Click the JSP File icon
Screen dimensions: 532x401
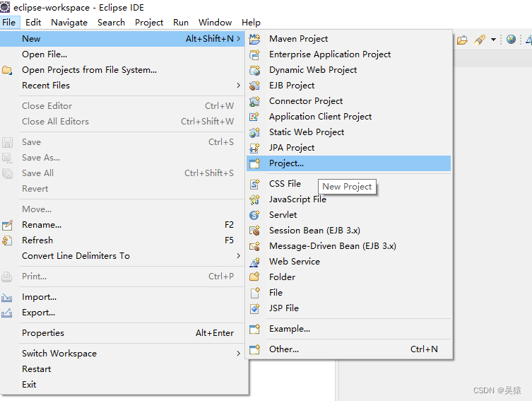click(254, 308)
